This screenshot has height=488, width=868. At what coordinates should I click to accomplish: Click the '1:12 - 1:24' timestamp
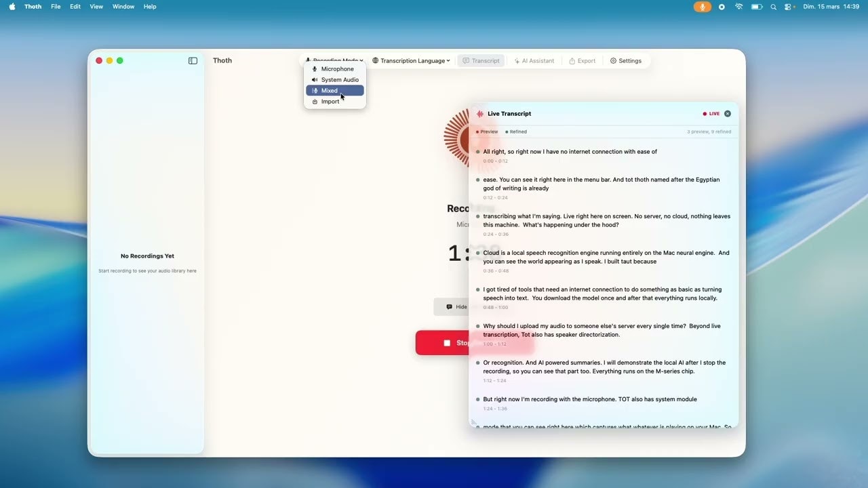495,381
